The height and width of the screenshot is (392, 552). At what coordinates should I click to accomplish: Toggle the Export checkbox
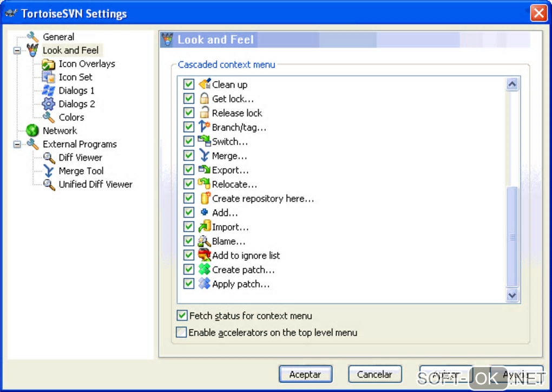pyautogui.click(x=189, y=169)
